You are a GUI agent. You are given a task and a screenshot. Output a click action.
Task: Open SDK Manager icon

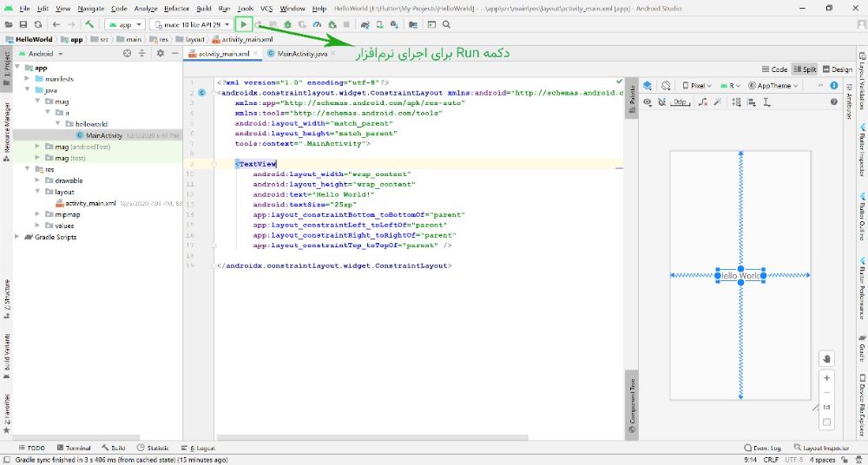click(x=394, y=24)
